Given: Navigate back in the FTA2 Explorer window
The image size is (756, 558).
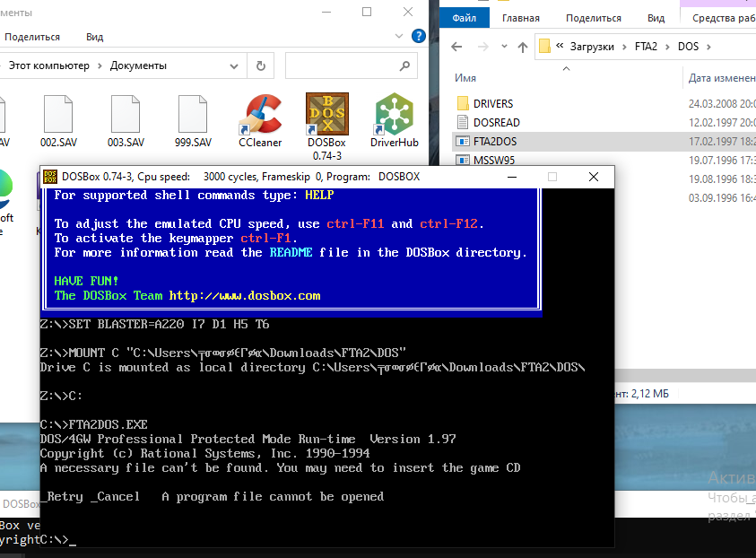Looking at the screenshot, I should [456, 46].
